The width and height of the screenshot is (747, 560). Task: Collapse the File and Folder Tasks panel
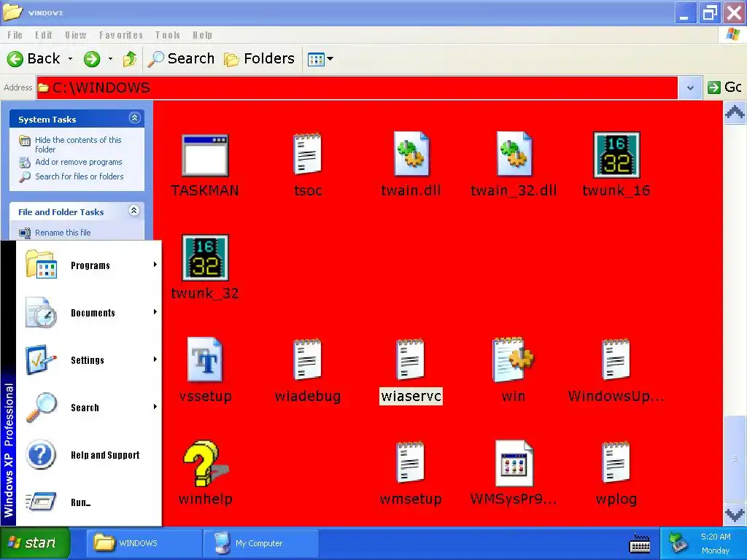pyautogui.click(x=134, y=211)
